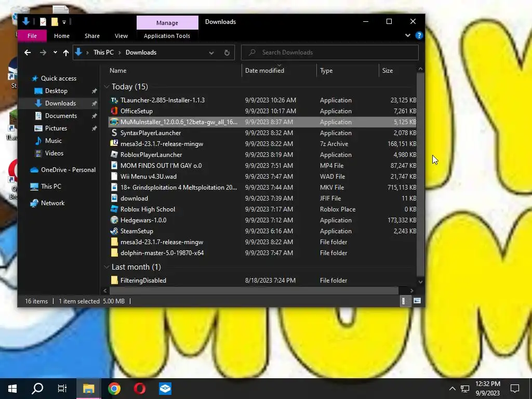The width and height of the screenshot is (532, 399).
Task: Go back with the back arrow
Action: coord(28,52)
